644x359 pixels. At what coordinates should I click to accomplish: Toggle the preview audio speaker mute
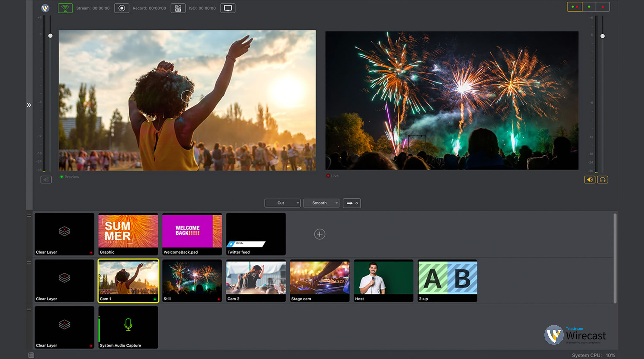point(46,180)
